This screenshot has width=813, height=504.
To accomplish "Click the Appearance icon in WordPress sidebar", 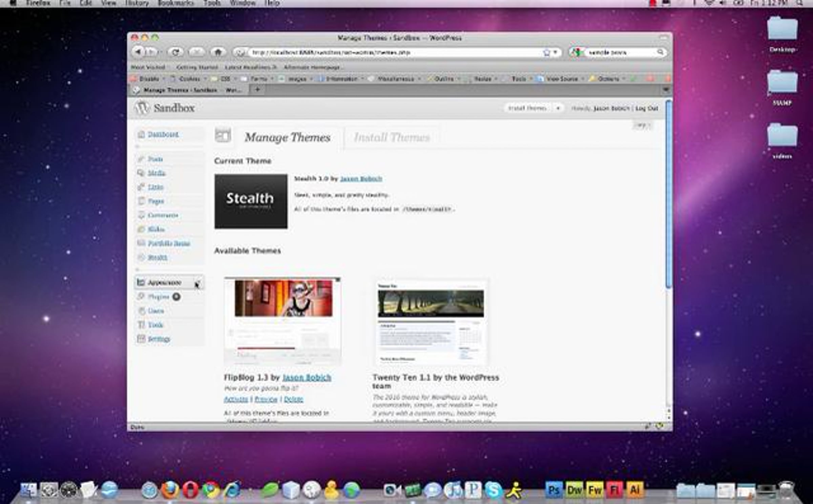I will coord(141,282).
